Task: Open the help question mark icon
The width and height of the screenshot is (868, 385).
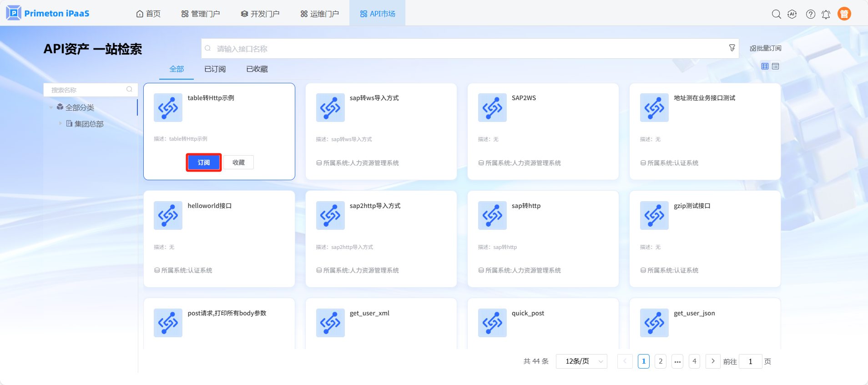Action: pos(810,14)
